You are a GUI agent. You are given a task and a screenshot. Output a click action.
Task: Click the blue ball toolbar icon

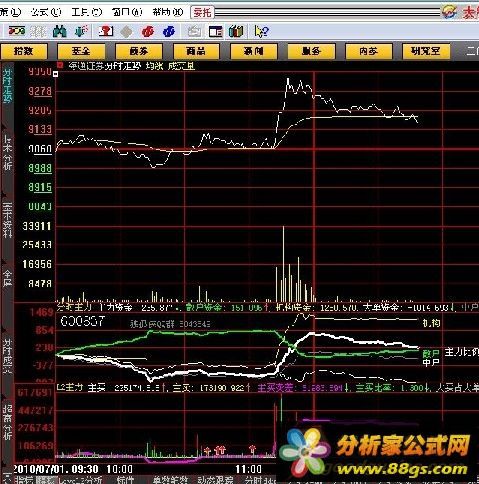[169, 32]
